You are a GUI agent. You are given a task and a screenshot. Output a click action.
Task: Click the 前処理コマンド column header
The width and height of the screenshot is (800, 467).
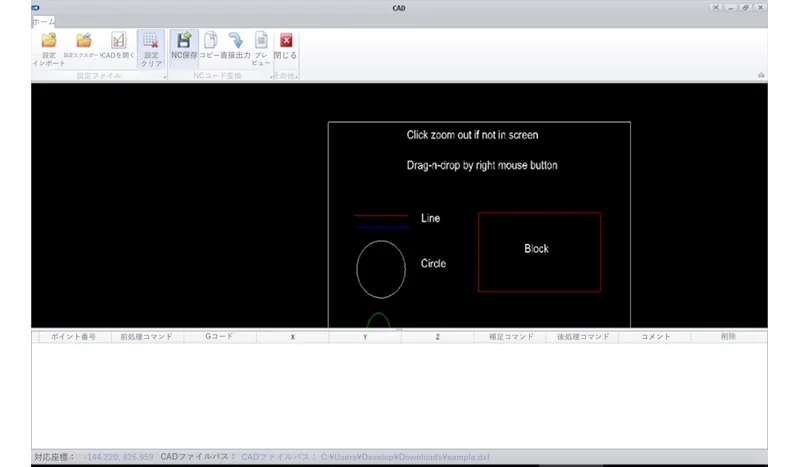[146, 337]
